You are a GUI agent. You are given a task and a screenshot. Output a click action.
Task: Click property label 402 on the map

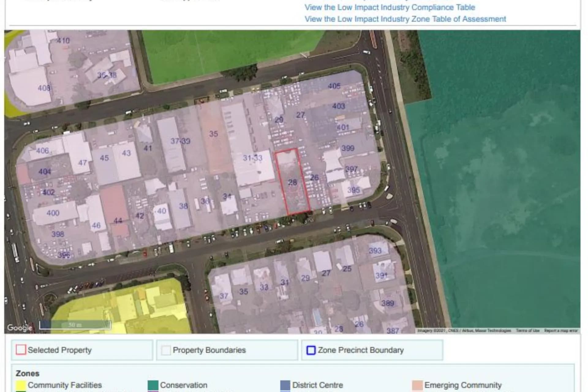point(48,192)
